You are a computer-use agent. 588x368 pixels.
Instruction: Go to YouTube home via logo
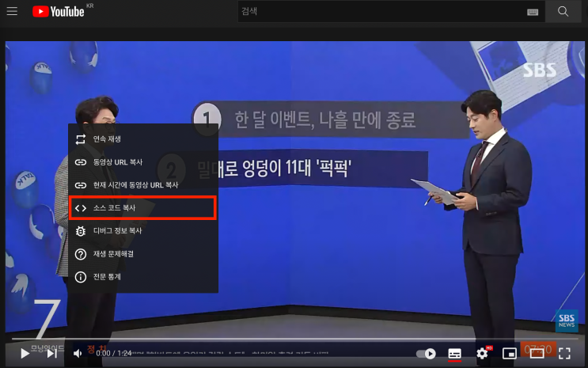(59, 12)
